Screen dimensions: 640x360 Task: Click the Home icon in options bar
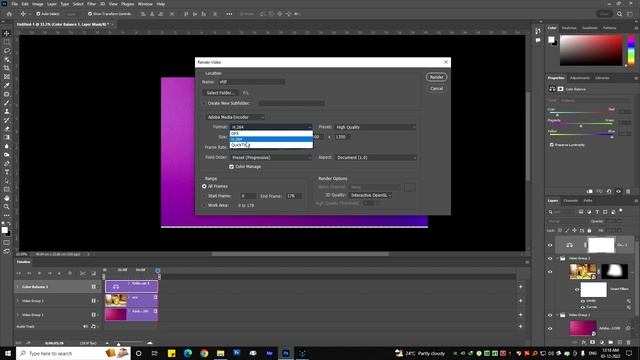click(9, 14)
